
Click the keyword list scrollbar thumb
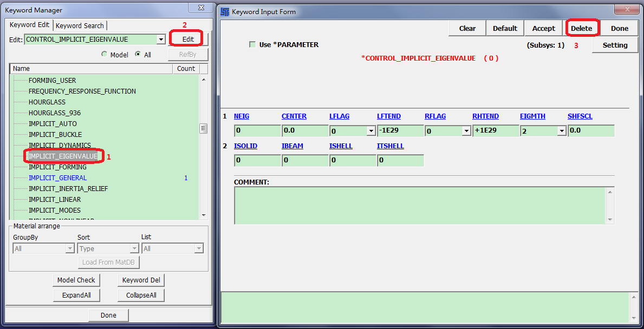click(x=203, y=128)
